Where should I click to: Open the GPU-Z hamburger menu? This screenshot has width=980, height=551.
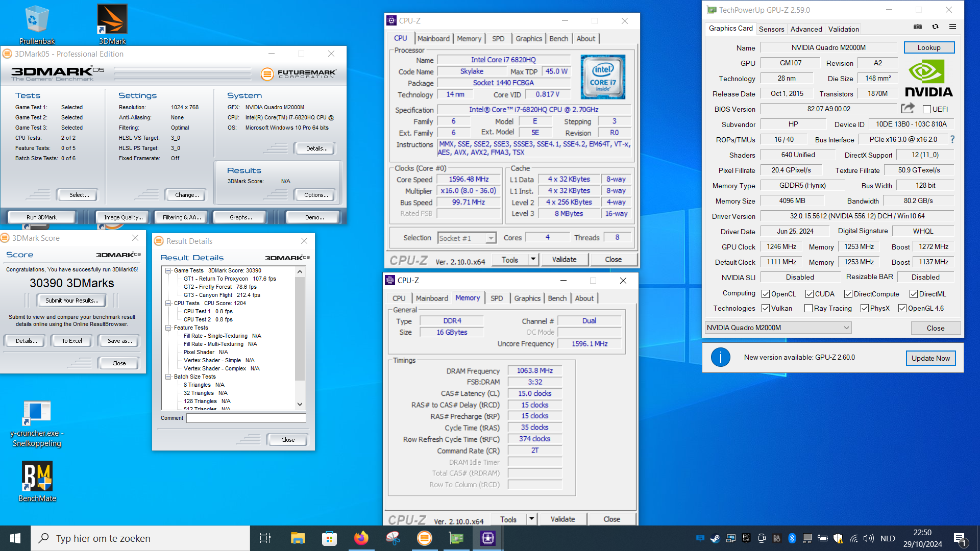952,27
